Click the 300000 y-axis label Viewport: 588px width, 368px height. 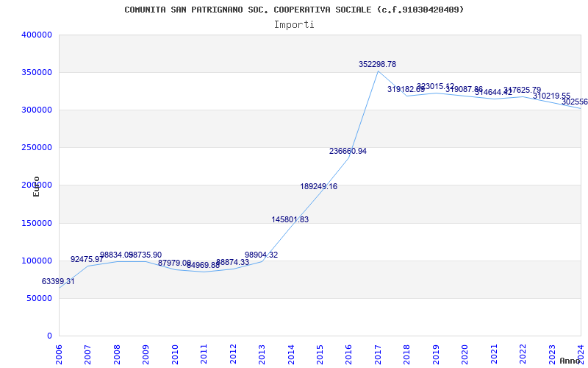coord(37,110)
